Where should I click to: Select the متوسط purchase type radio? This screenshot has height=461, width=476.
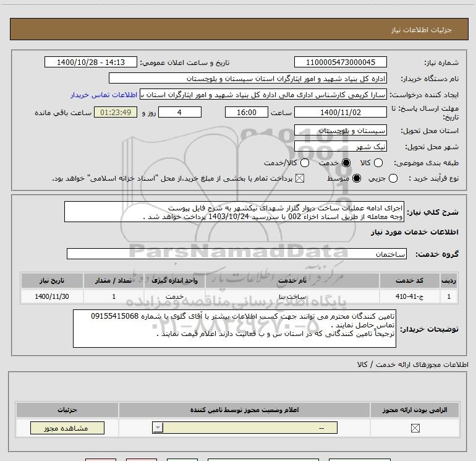(x=357, y=178)
